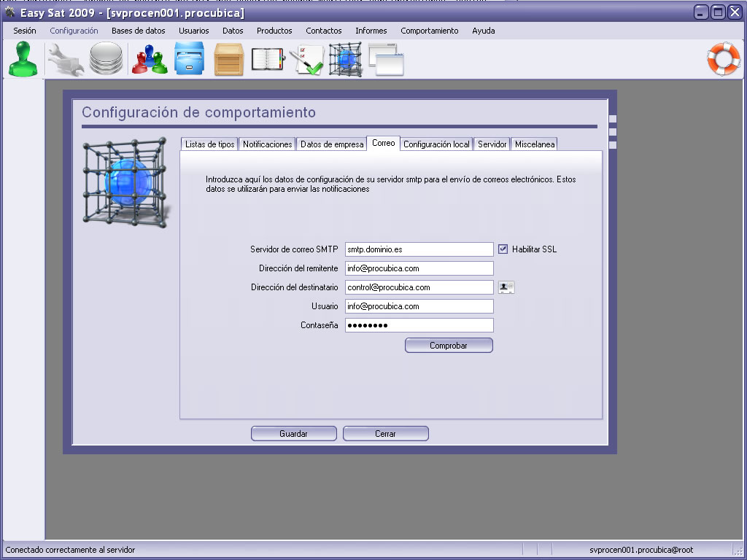Toggle the Habilitar SSL checkbox
Image resolution: width=747 pixels, height=560 pixels.
click(503, 249)
